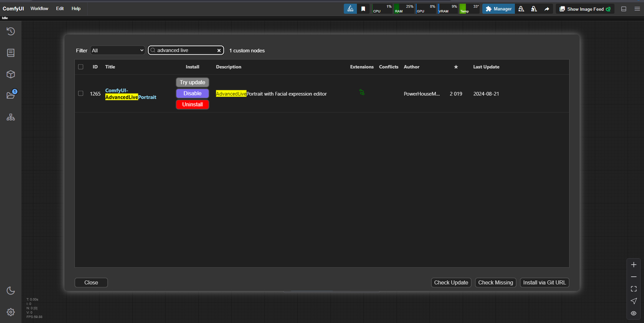Toggle the select-all checkbox in table header
The width and height of the screenshot is (644, 323).
(80, 67)
